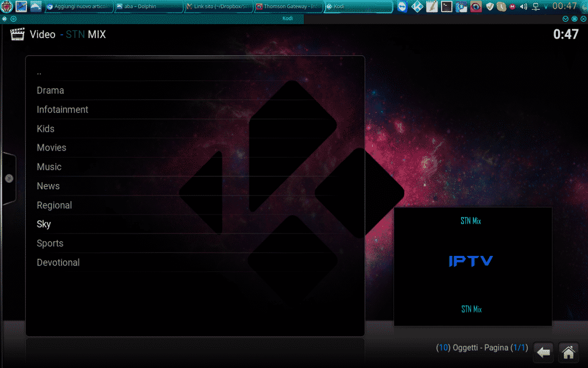This screenshot has height=368, width=588.
Task: Launch the notepad text editor icon
Action: coord(432,6)
